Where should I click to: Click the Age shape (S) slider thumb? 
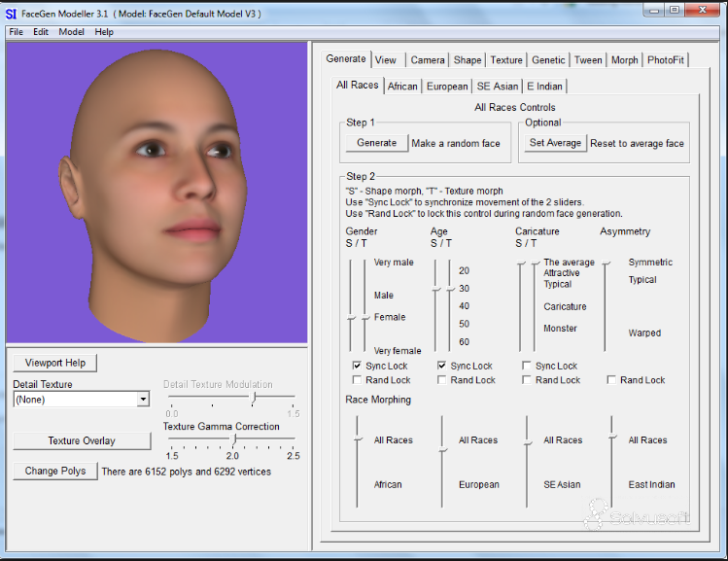tap(436, 290)
